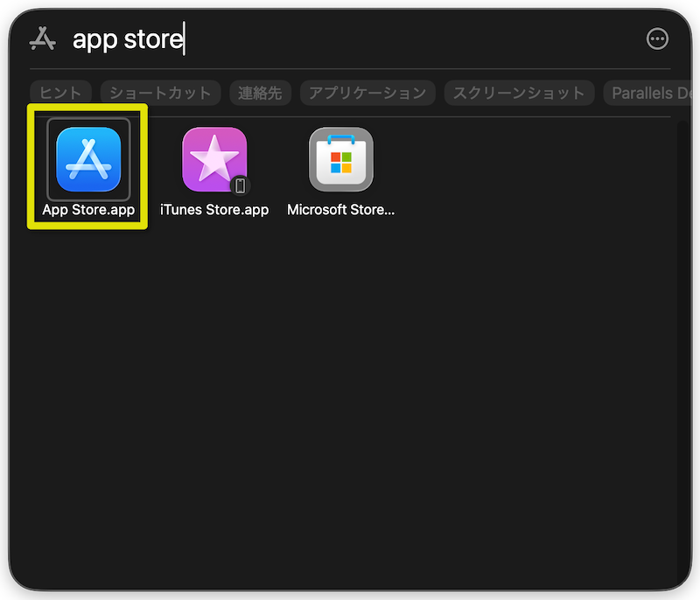
Task: Open the more options menu via ellipsis
Action: pos(659,38)
